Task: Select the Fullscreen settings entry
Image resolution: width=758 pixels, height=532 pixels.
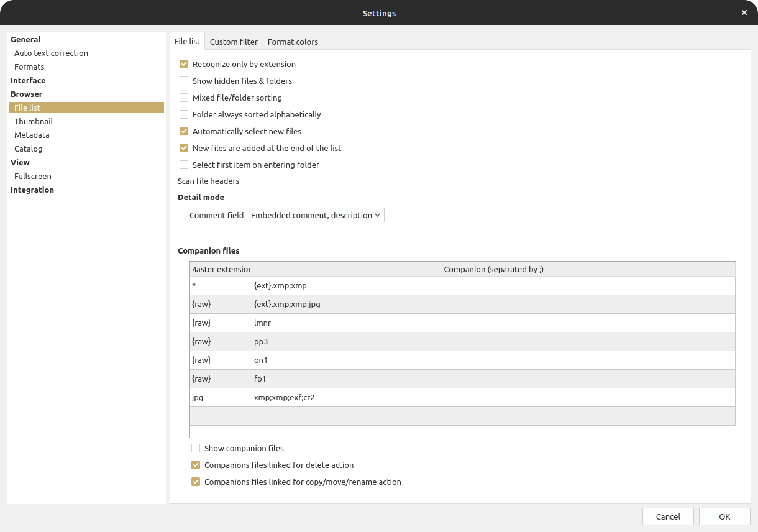Action: (33, 176)
